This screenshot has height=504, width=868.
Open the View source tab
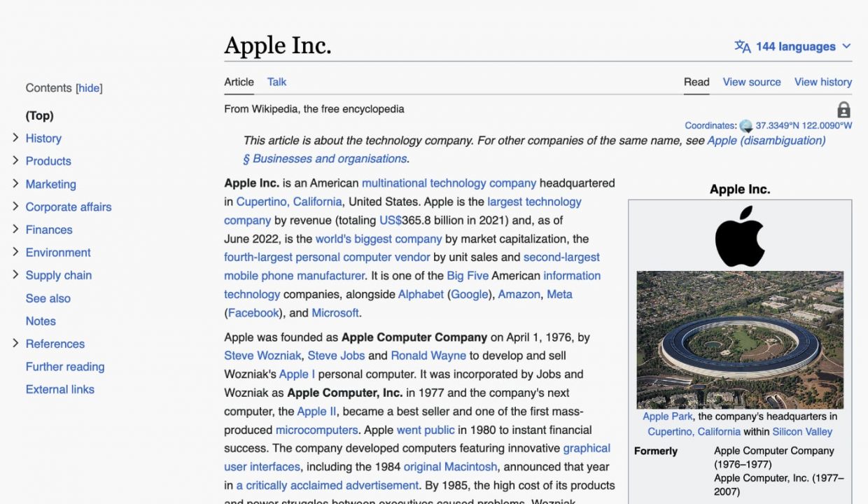tap(752, 82)
